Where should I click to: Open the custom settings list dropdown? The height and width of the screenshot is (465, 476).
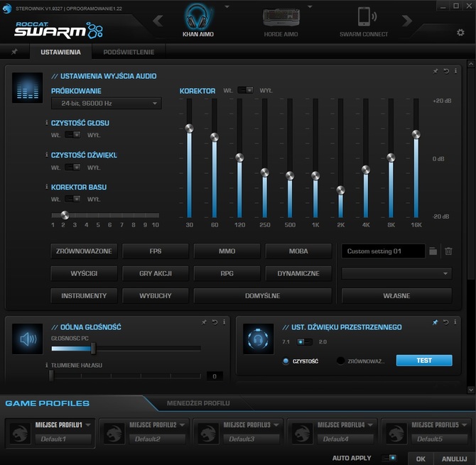click(396, 273)
